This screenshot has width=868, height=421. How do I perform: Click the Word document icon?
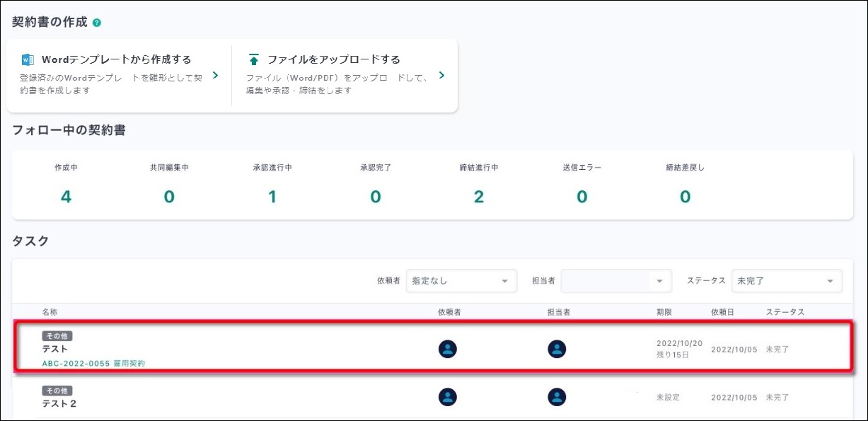[28, 59]
